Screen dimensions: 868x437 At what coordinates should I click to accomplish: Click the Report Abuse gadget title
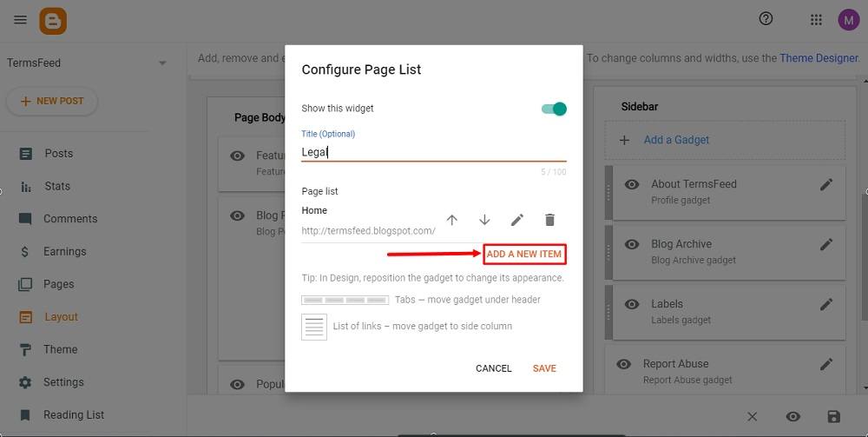click(x=676, y=364)
